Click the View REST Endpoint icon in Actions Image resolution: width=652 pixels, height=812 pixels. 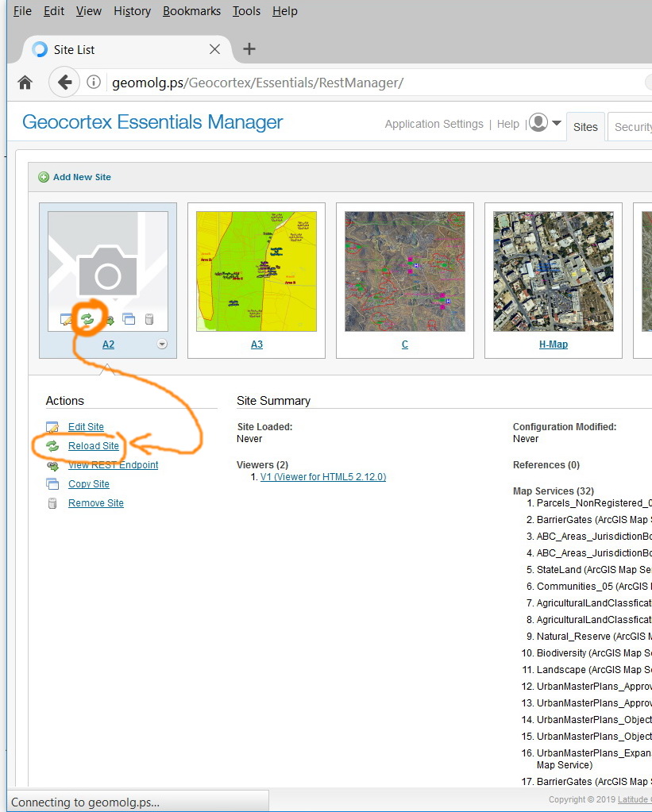[52, 466]
